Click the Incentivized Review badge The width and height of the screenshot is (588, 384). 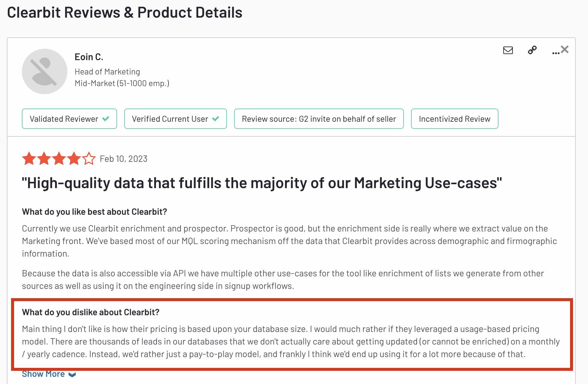coord(454,119)
